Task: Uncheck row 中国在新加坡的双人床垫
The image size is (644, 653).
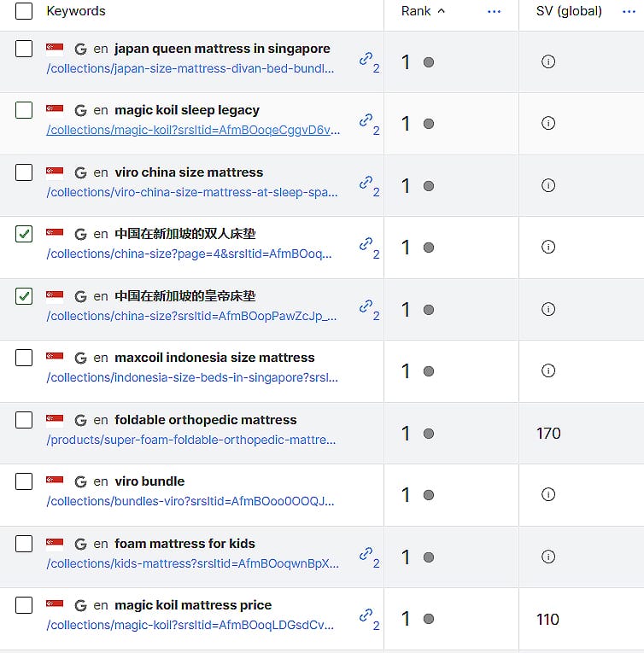Action: (x=24, y=234)
